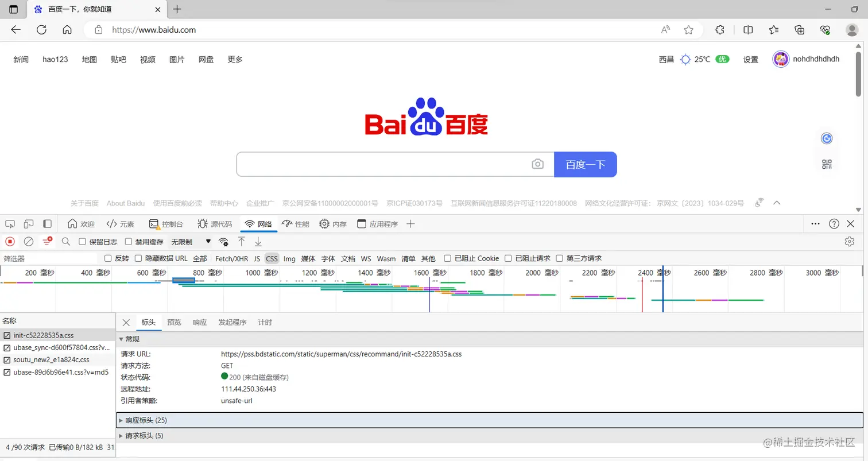The width and height of the screenshot is (868, 461).
Task: Go to browser home page
Action: [67, 30]
